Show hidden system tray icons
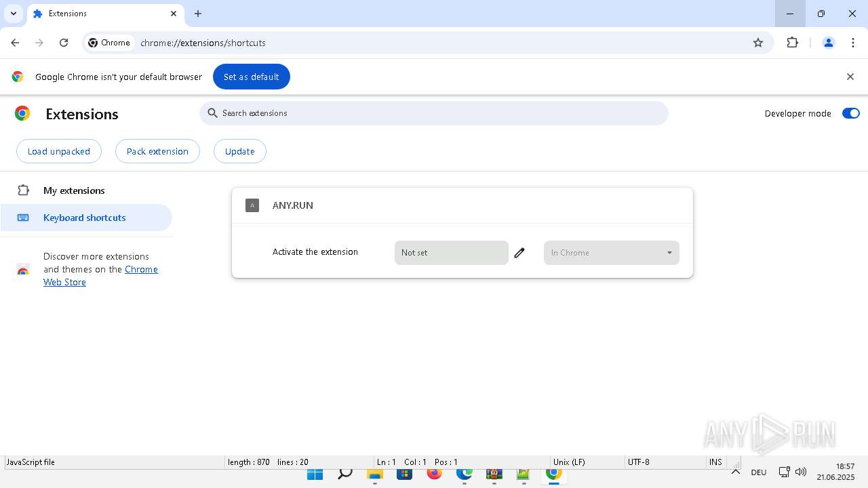The height and width of the screenshot is (488, 868). pos(736,472)
